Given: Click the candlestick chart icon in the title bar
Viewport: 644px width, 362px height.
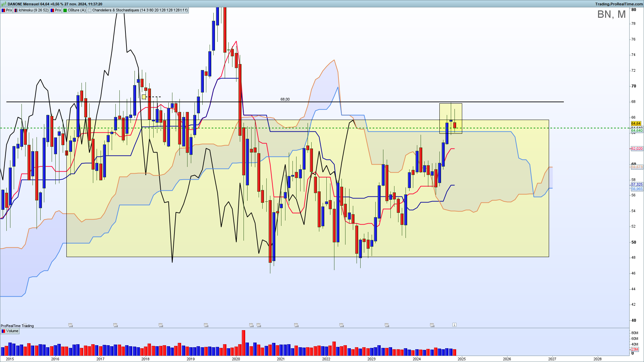Looking at the screenshot, I should pyautogui.click(x=4, y=4).
